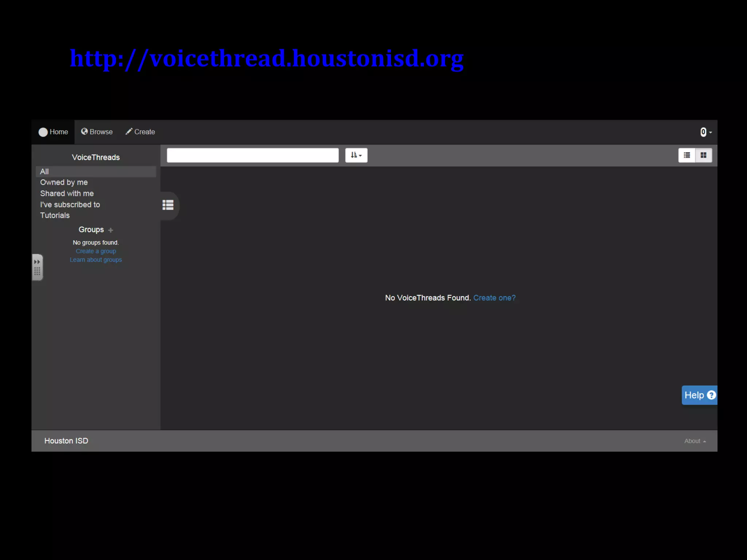
Task: Select the All filter
Action: pyautogui.click(x=96, y=172)
